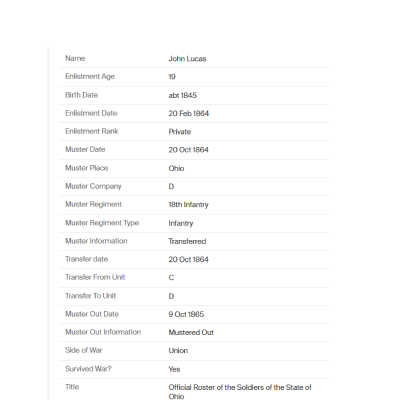Click the Transfer From Unit C value
This screenshot has width=400, height=400.
[171, 277]
